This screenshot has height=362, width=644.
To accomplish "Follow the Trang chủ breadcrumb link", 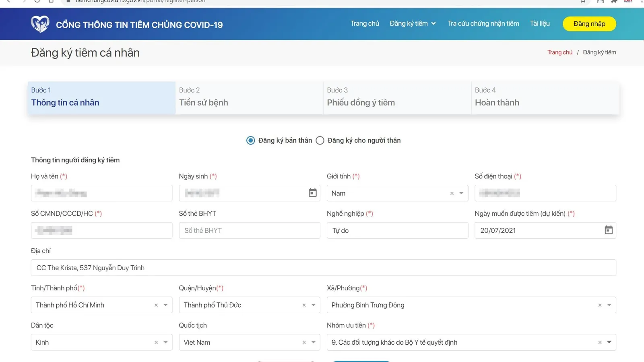I will pos(560,52).
